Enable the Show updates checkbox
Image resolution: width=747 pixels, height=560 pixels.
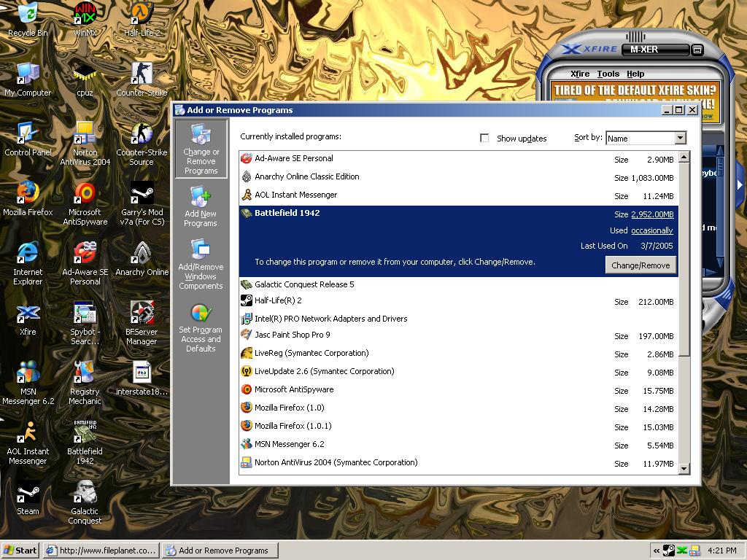pyautogui.click(x=484, y=138)
